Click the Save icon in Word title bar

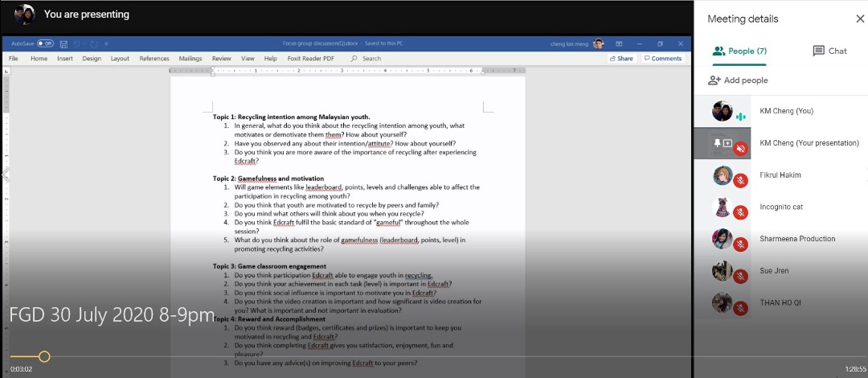coord(64,43)
